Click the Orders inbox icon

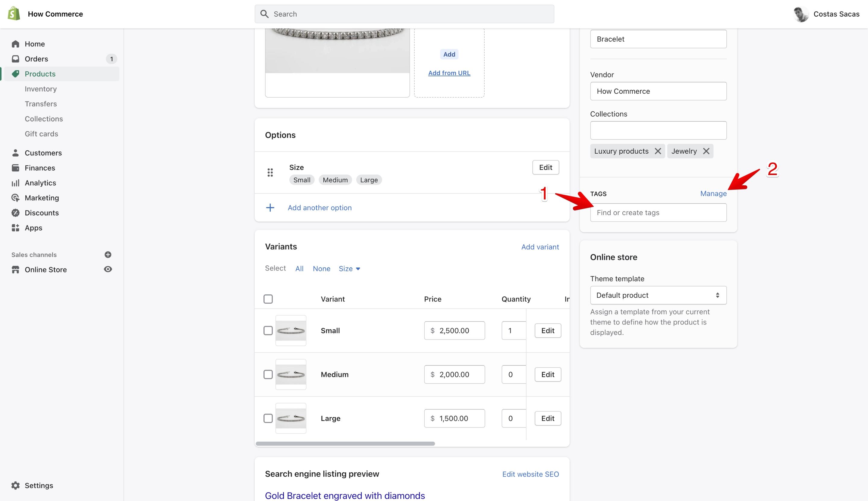click(x=15, y=59)
